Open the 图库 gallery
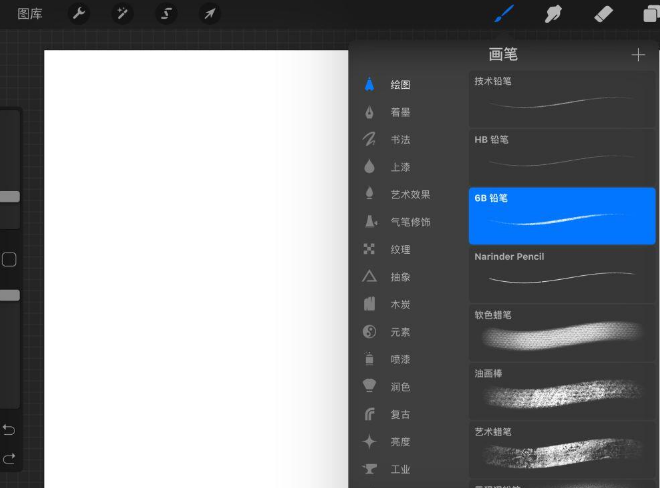This screenshot has width=660, height=488. click(x=30, y=14)
